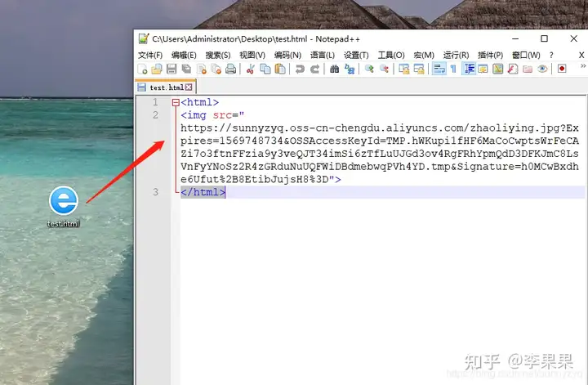
Task: Open the 编辑(E) menu
Action: (184, 55)
